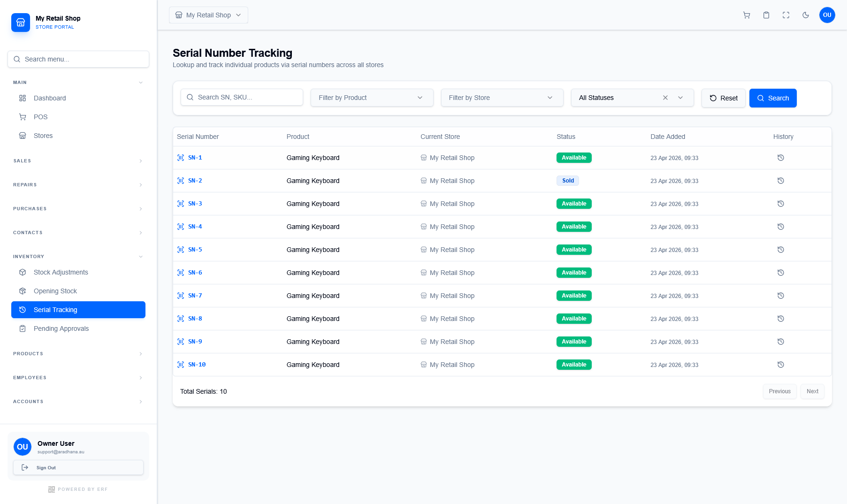
Task: Click Owner User profile name
Action: click(x=56, y=443)
